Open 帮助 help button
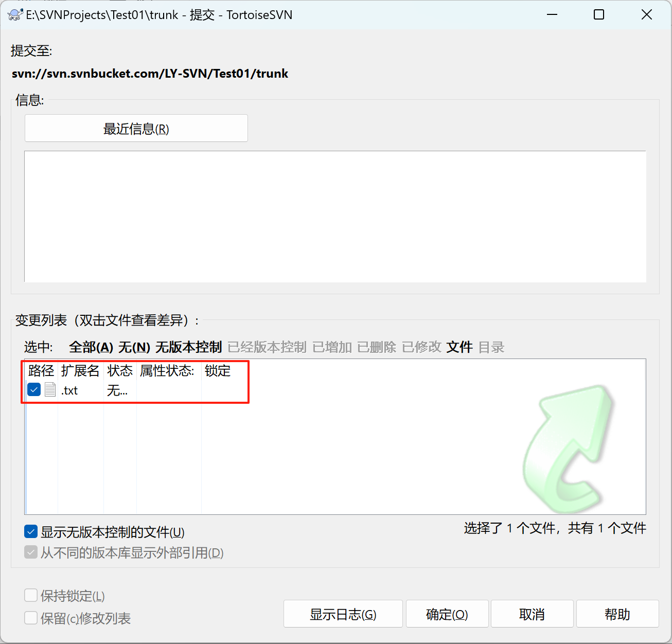 point(617,614)
